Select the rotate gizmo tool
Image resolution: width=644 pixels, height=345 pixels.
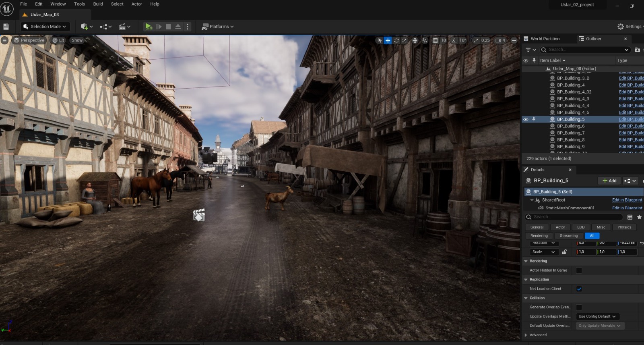pos(396,40)
